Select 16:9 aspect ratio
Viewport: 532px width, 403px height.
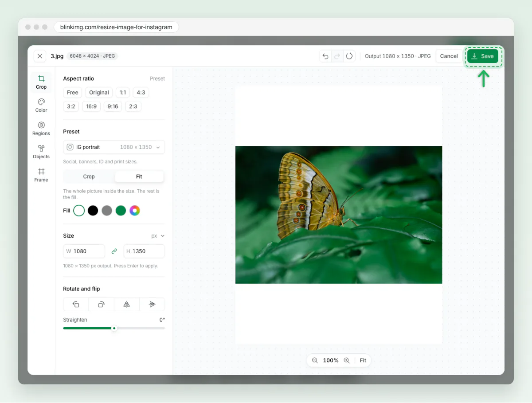[x=91, y=106]
